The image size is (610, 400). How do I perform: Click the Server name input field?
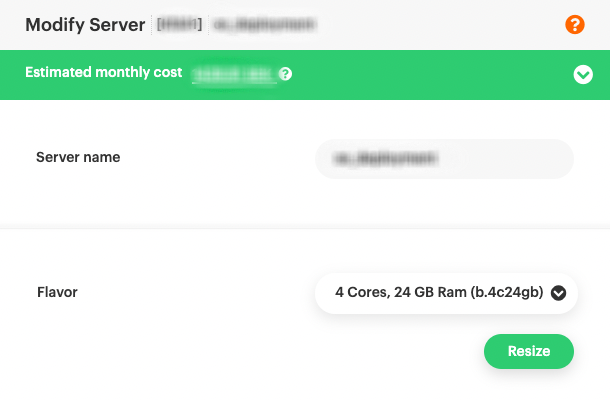[444, 158]
